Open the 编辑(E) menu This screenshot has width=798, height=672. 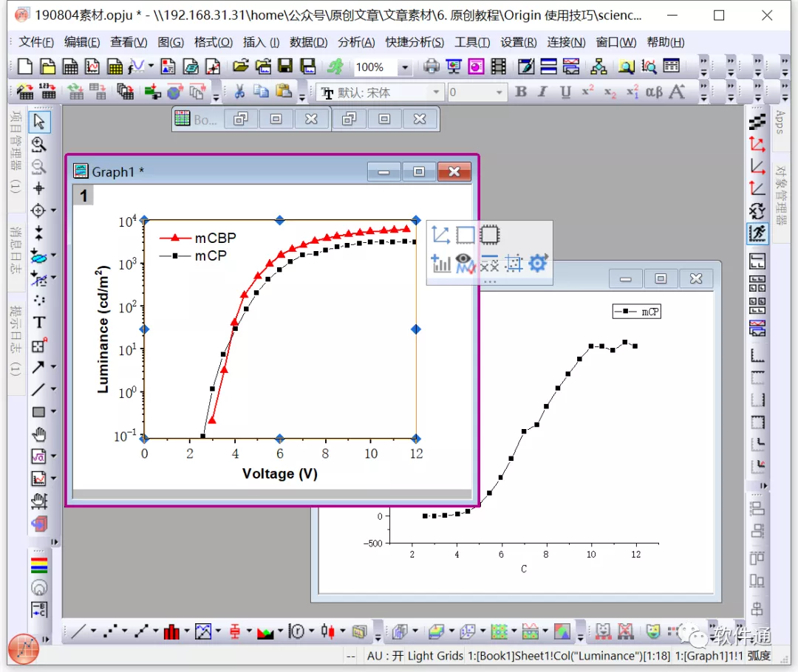click(82, 42)
